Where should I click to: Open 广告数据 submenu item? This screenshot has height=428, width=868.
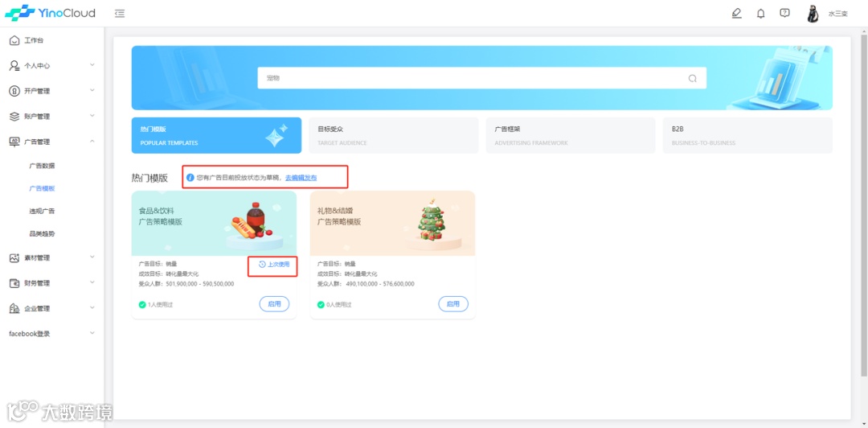pos(42,166)
